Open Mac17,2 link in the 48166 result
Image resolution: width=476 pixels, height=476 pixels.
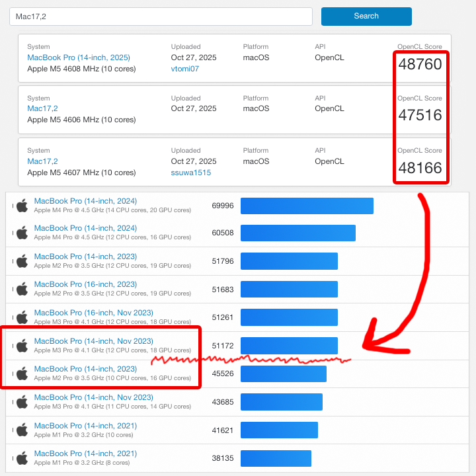point(42,161)
